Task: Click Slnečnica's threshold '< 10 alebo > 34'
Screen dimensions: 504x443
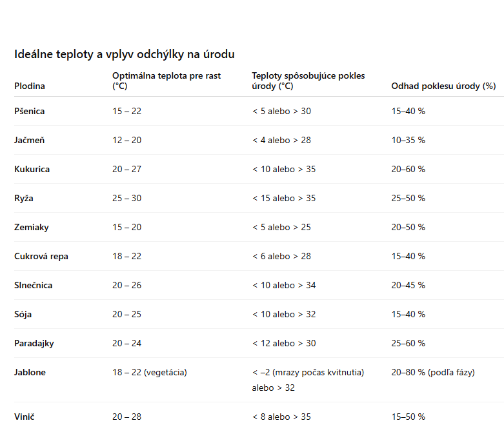Action: pyautogui.click(x=284, y=285)
